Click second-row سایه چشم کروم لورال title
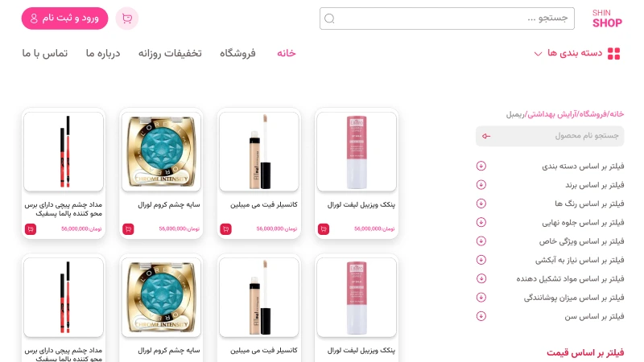Screen dimensions: 644x362 [169, 351]
